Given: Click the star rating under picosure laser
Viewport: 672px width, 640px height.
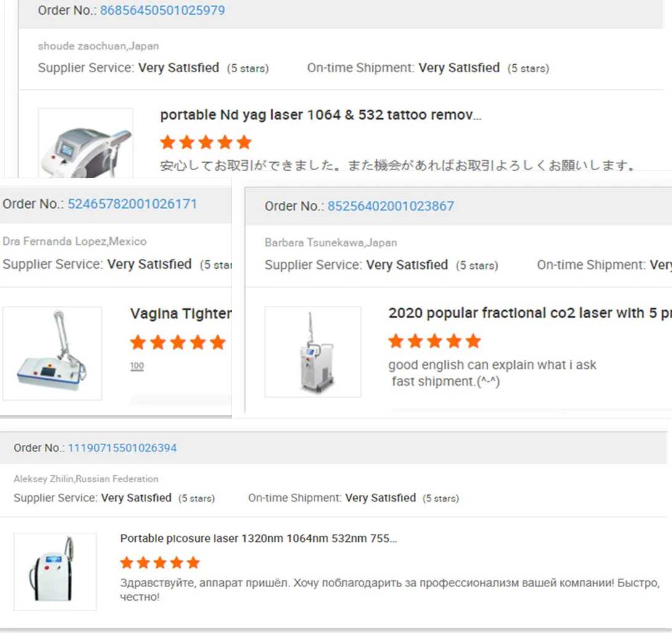Looking at the screenshot, I should (160, 562).
